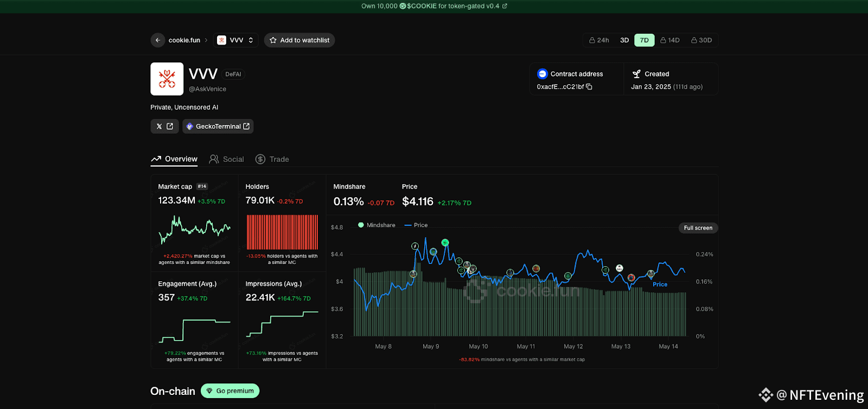Click the May 11 axis label
This screenshot has height=409, width=868.
point(526,347)
